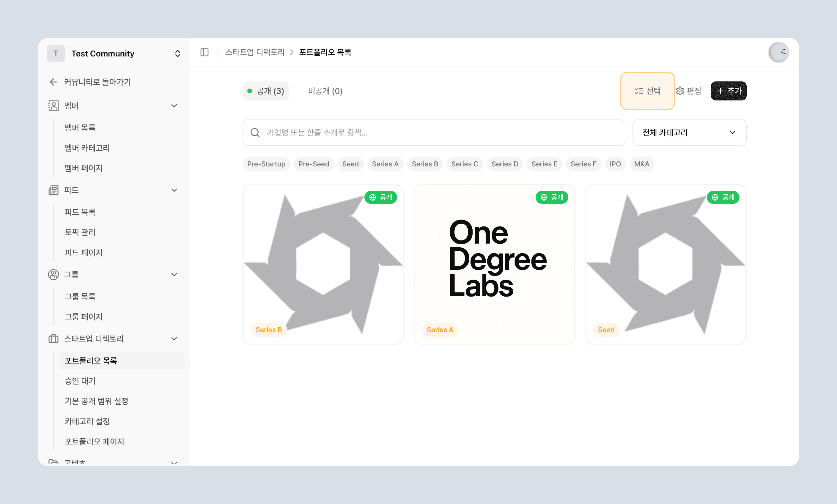The image size is (837, 504).
Task: Open 피드 페이지 in sidebar
Action: click(84, 253)
